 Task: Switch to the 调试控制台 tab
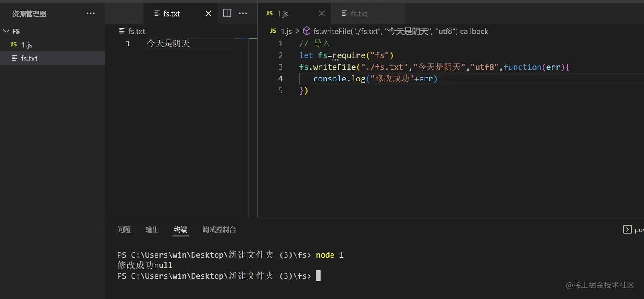coord(219,229)
